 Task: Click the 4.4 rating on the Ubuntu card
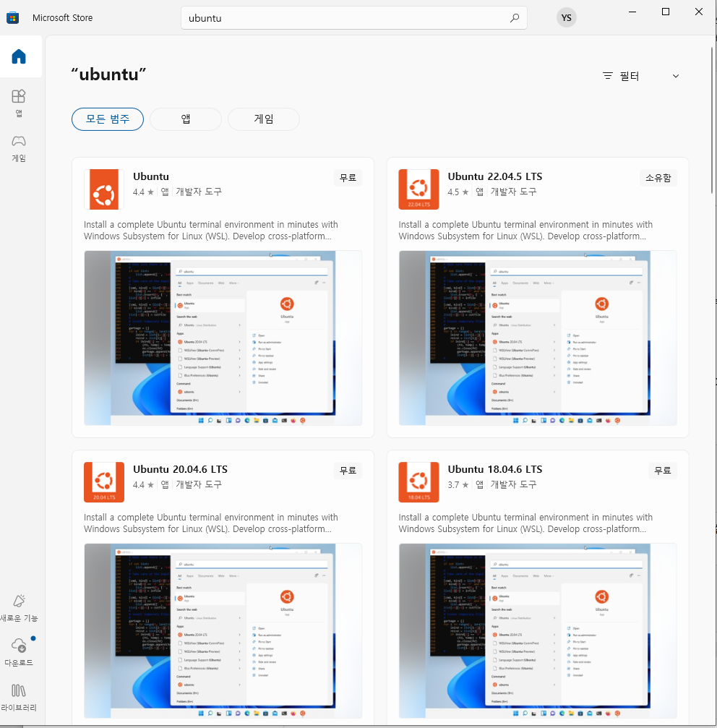point(143,192)
